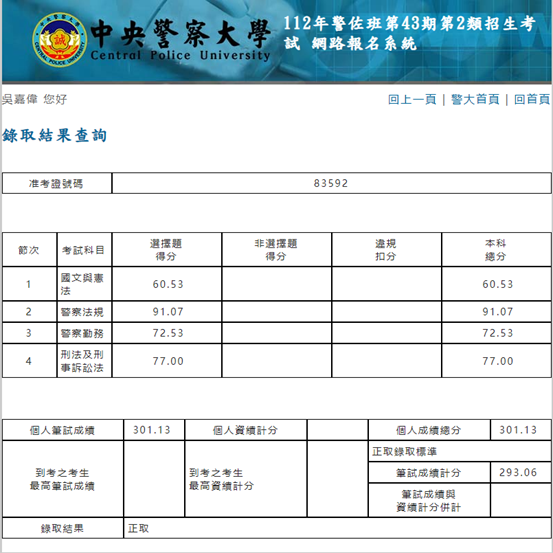Select the subject 國文與憲法
The image size is (553, 553).
(82, 284)
